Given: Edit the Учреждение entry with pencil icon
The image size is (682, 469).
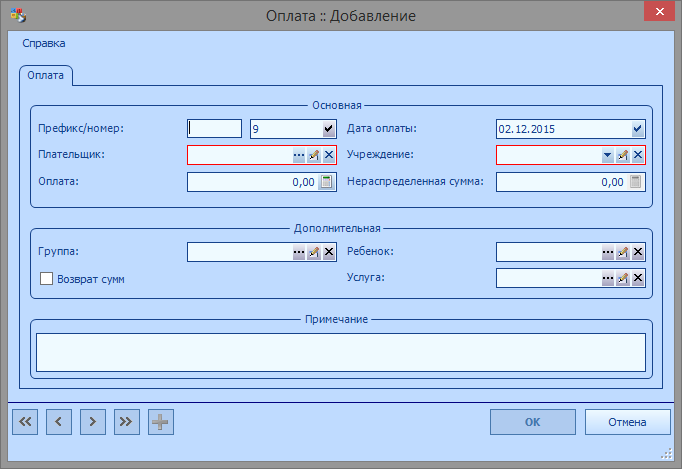Looking at the screenshot, I should [x=623, y=155].
